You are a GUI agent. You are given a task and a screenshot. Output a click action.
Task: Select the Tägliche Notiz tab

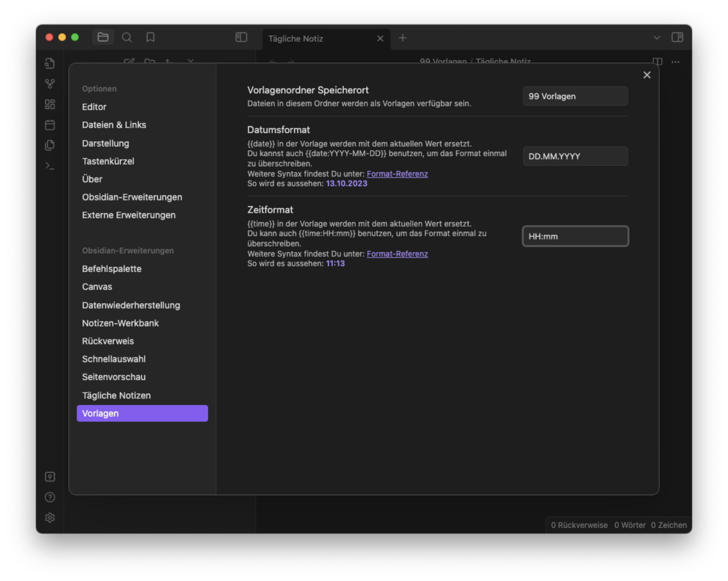(326, 39)
